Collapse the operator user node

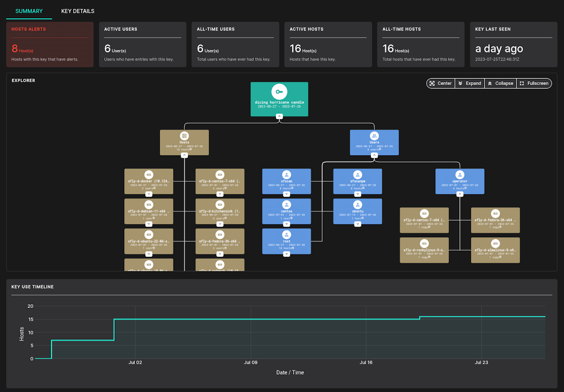pos(460,193)
